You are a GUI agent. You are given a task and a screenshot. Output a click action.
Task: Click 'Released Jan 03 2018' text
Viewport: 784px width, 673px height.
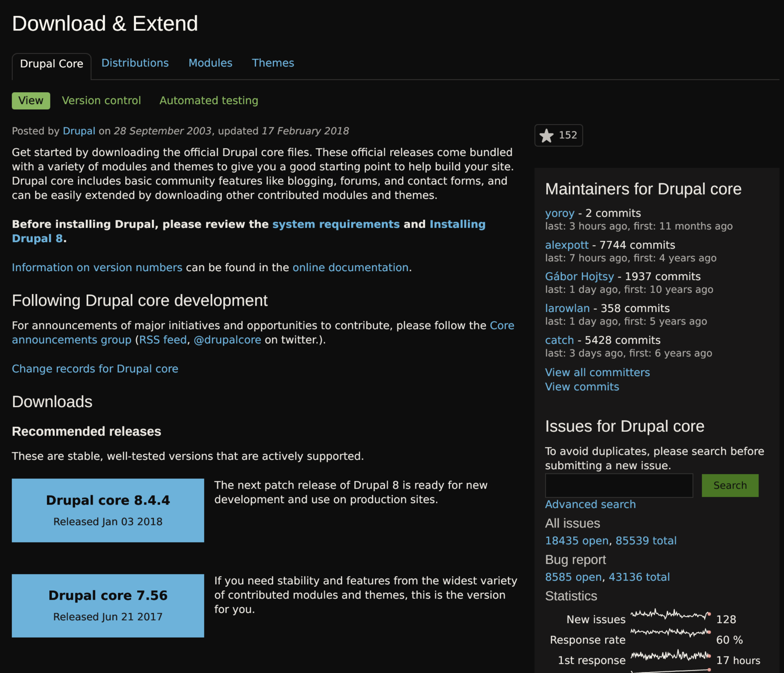pos(108,522)
